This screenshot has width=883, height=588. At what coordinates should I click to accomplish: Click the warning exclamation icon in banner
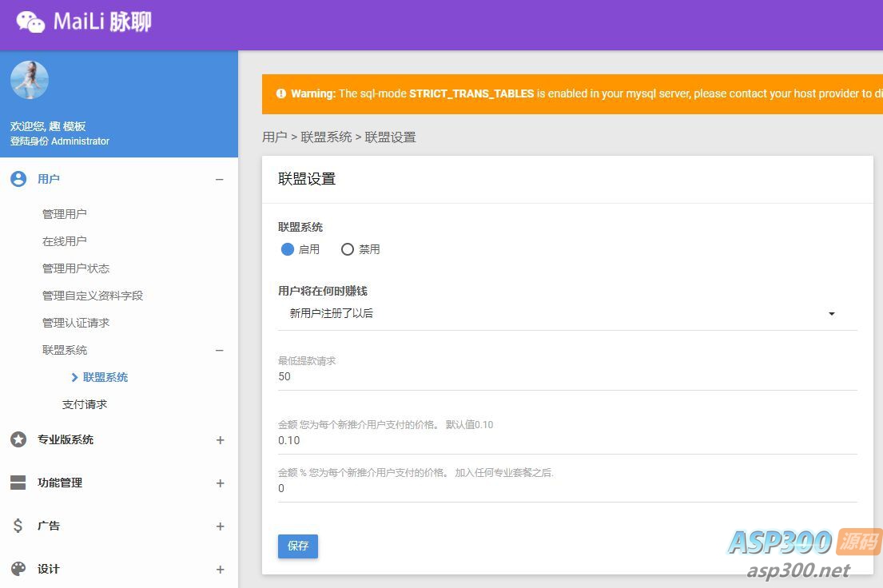(280, 93)
